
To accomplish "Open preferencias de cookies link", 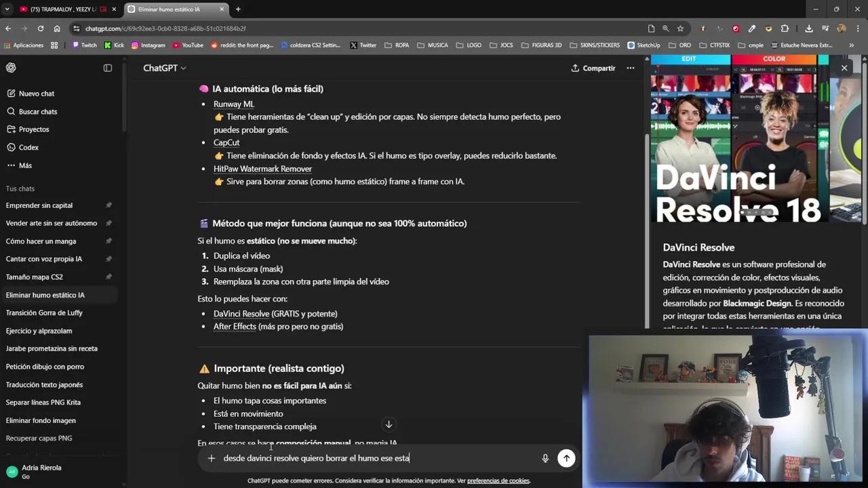I will point(498,481).
